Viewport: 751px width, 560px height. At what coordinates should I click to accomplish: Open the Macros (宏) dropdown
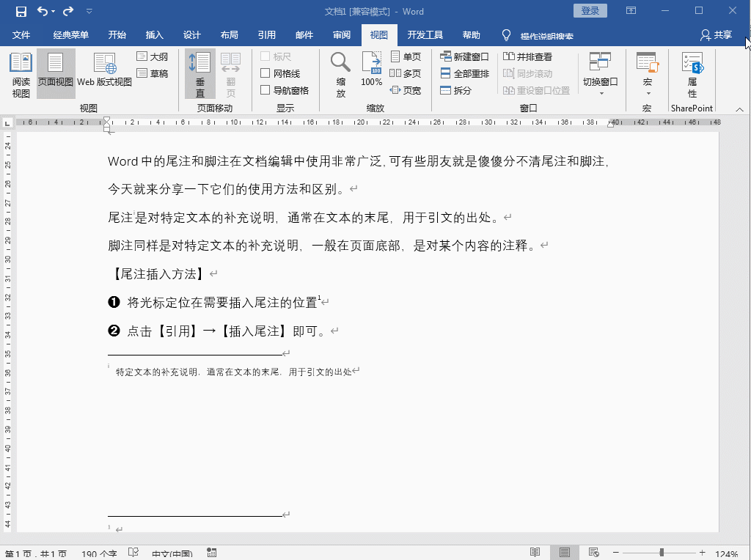pos(648,75)
